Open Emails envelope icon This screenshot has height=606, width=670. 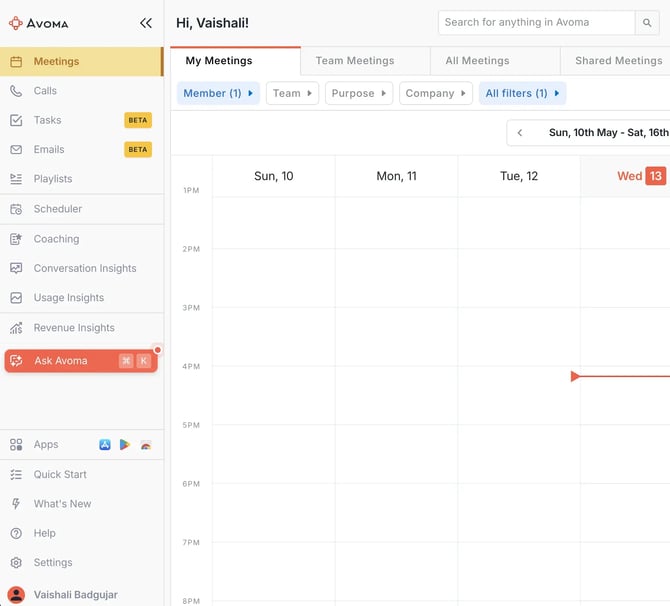coord(16,150)
